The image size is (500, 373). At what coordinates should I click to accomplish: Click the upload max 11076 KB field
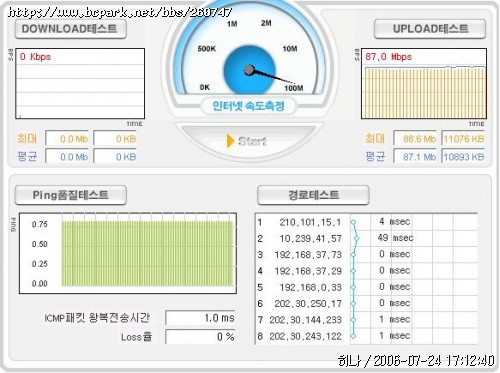(463, 139)
